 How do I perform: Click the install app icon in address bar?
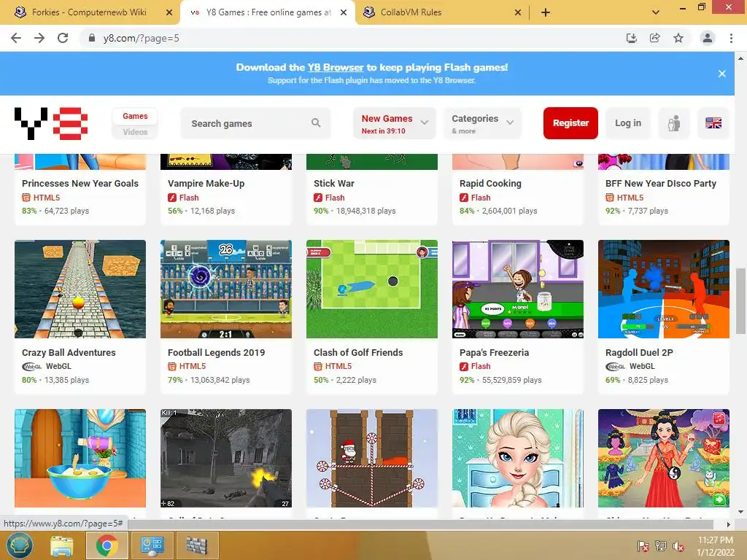click(632, 38)
